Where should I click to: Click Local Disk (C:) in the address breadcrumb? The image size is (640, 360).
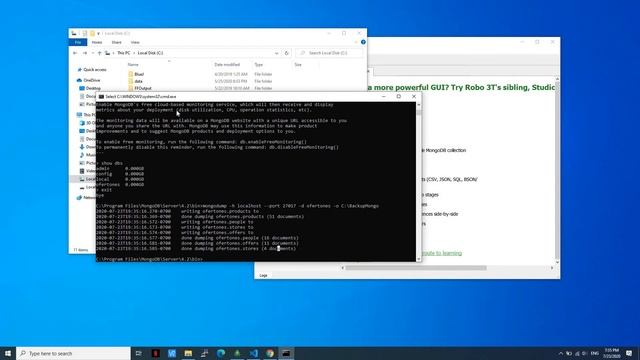150,53
